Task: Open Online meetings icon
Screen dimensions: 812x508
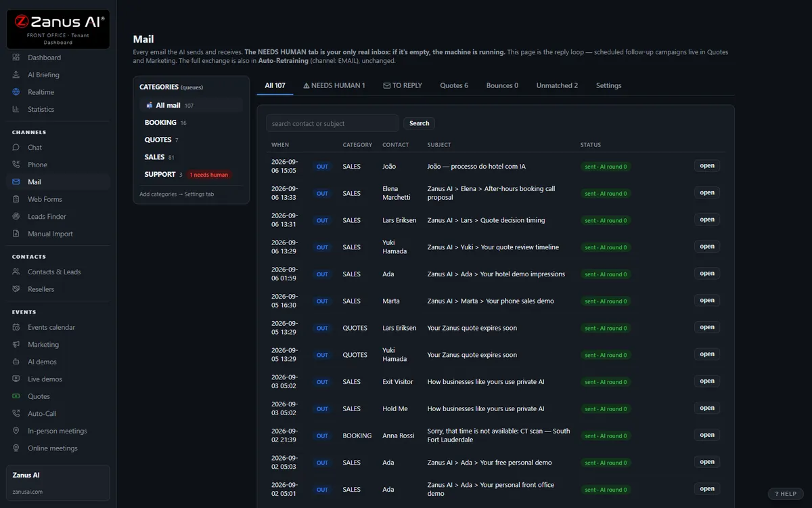Action: coord(16,448)
